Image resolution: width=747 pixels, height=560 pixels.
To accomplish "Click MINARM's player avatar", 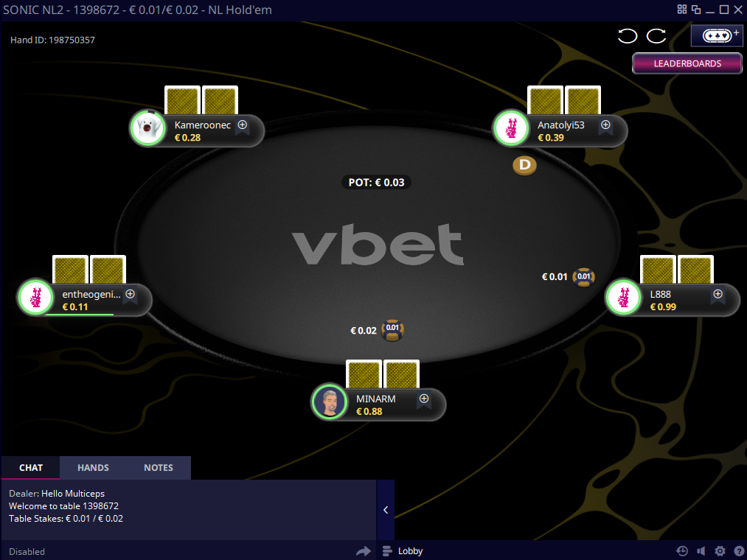I will pyautogui.click(x=330, y=402).
